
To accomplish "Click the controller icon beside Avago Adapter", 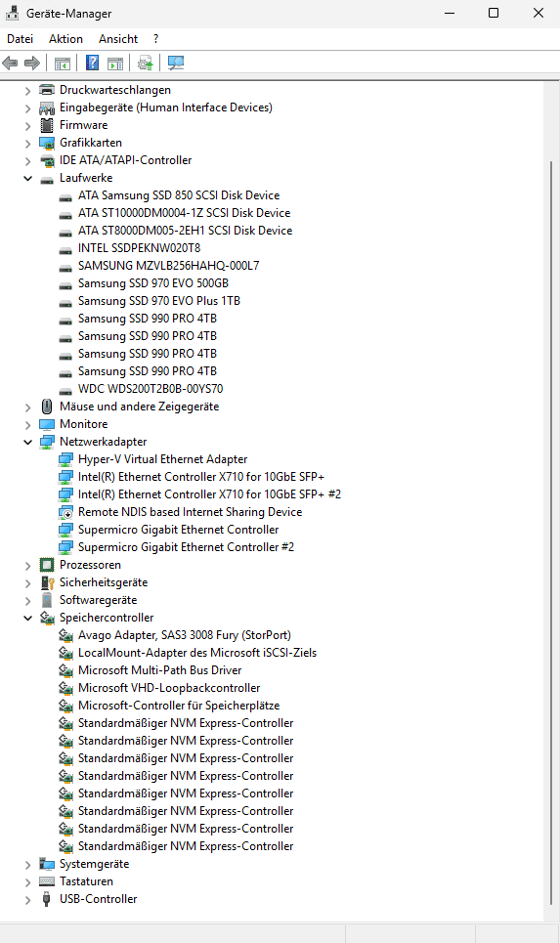I will 65,635.
